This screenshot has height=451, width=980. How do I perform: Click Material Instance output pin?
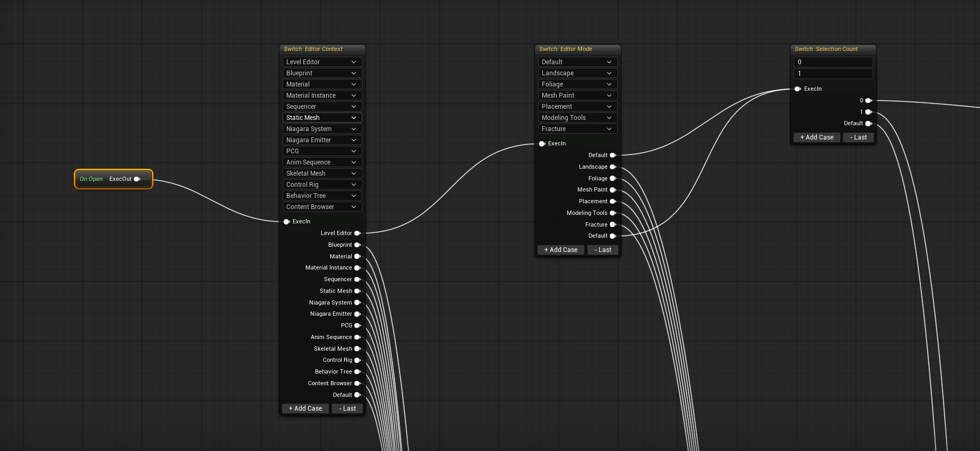357,268
